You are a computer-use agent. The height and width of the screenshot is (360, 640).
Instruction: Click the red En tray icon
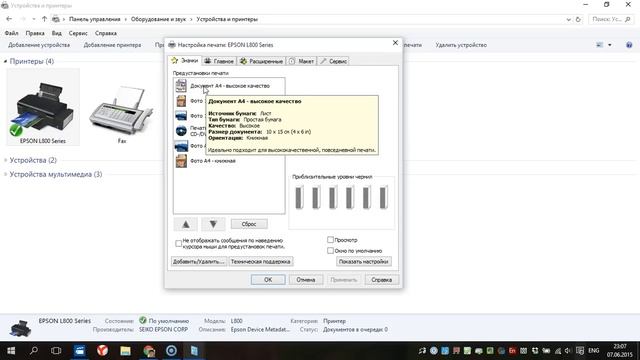pyautogui.click(x=513, y=351)
